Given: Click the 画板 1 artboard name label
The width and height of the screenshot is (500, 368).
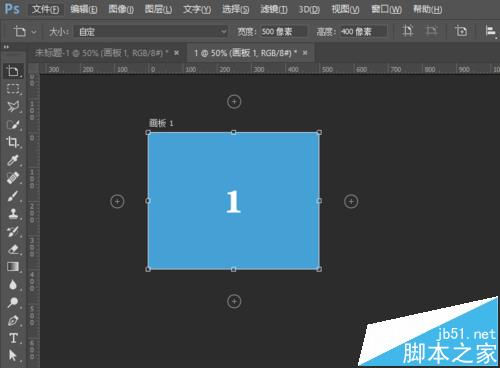Looking at the screenshot, I should 161,123.
